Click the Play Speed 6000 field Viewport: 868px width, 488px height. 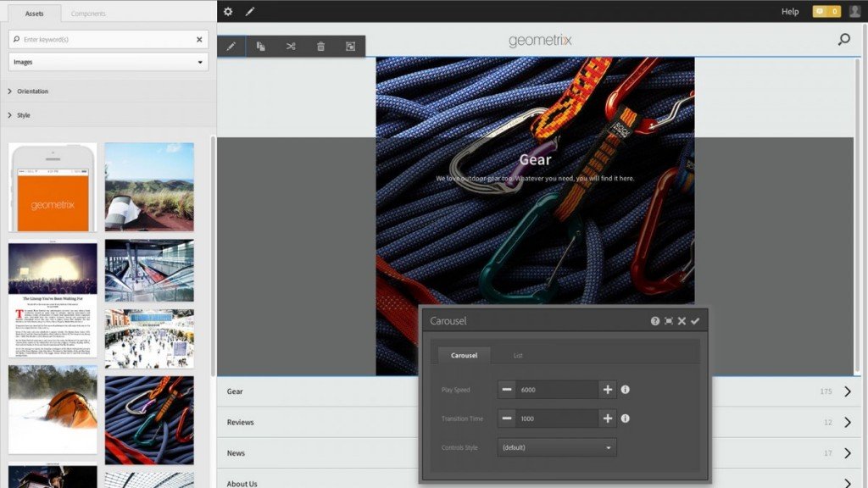557,390
